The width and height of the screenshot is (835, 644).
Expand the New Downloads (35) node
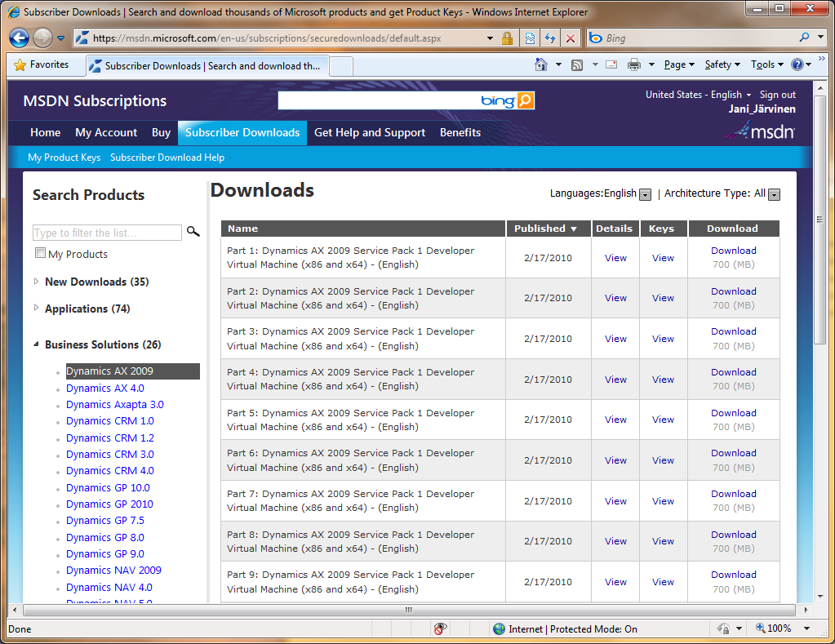pos(36,282)
